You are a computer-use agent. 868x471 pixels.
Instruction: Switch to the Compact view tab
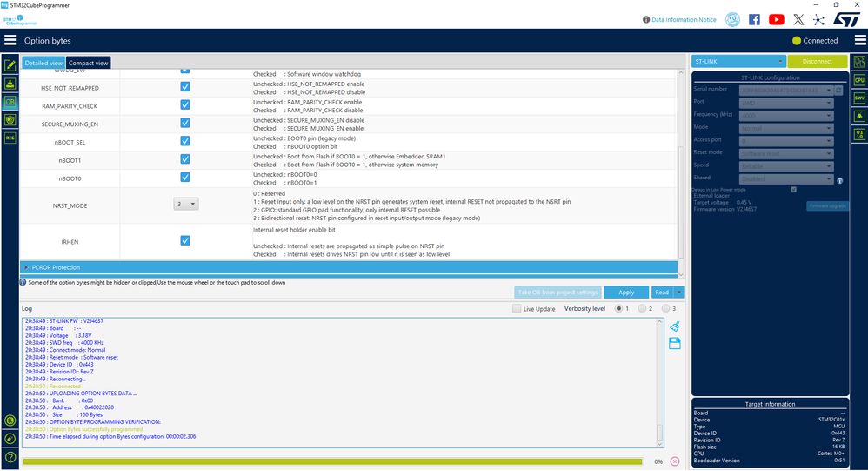88,63
